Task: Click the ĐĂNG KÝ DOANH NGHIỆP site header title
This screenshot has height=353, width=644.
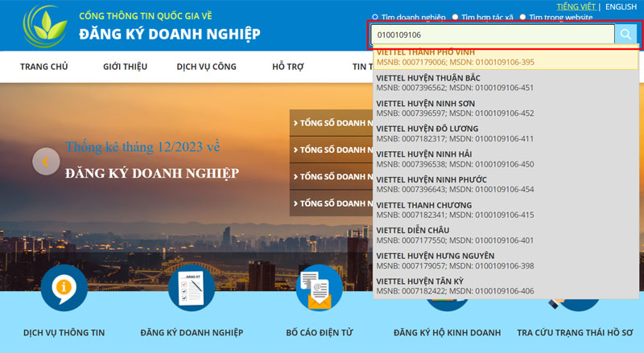Action: tap(170, 34)
